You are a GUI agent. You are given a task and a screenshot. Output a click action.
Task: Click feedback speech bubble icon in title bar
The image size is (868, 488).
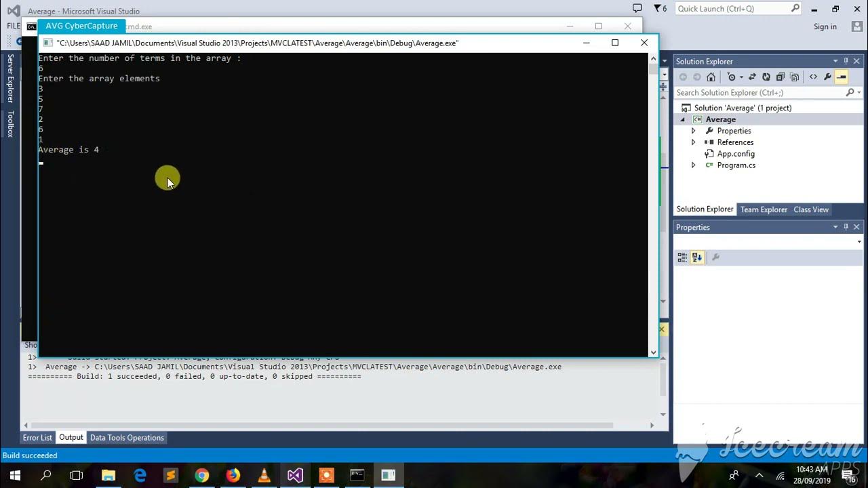(637, 9)
